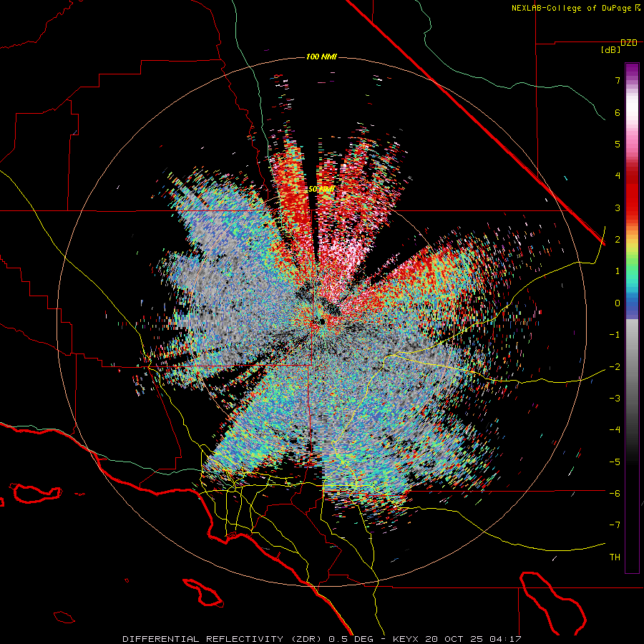
Task: Click the 6 value on the scale
Action: [618, 112]
